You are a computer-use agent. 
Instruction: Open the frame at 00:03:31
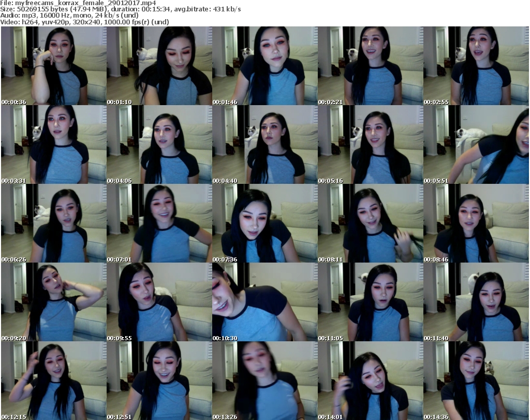(x=54, y=144)
